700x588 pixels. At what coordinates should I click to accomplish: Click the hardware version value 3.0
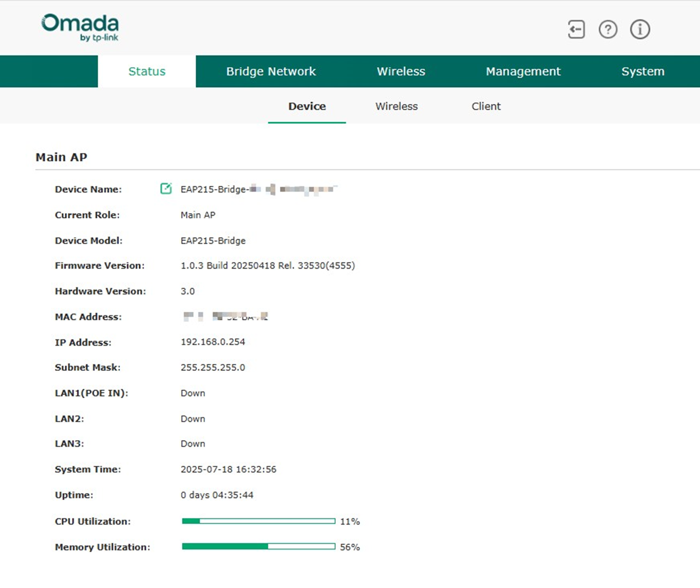pos(187,291)
